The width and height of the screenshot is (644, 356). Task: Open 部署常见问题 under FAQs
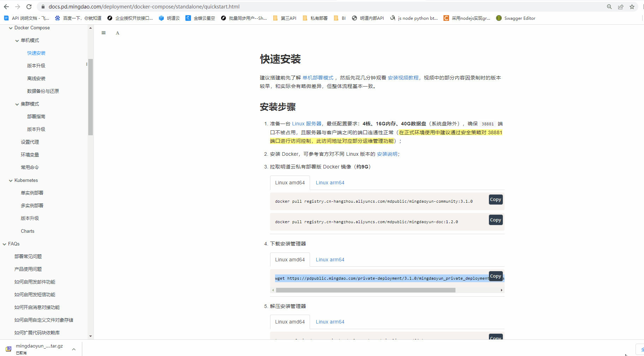[x=28, y=256]
